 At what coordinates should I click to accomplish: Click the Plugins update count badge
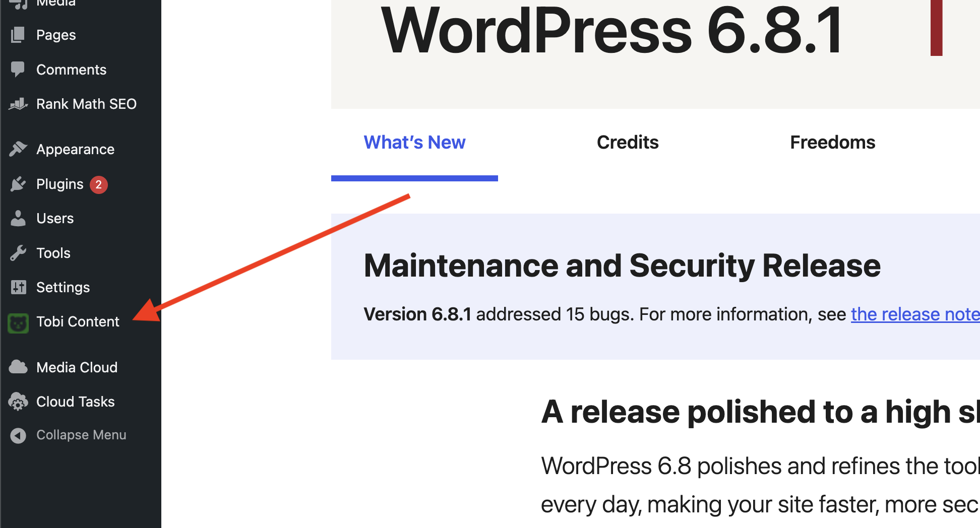[99, 184]
